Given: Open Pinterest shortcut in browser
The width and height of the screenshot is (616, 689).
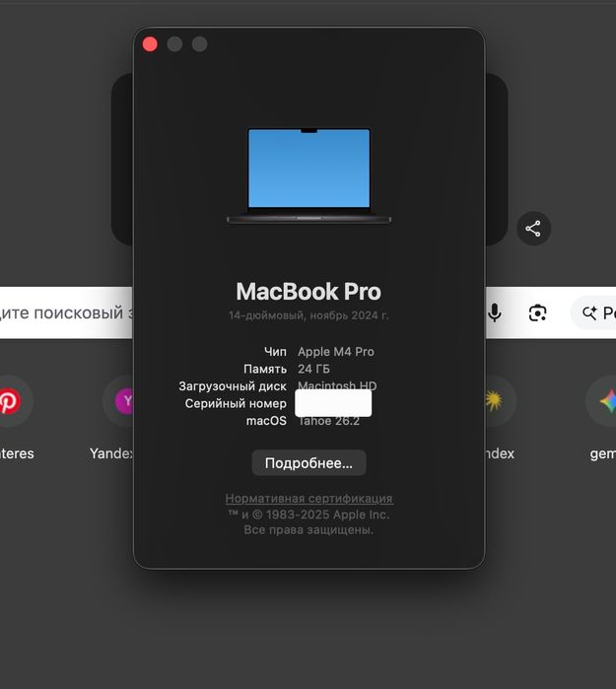Looking at the screenshot, I should tap(9, 401).
